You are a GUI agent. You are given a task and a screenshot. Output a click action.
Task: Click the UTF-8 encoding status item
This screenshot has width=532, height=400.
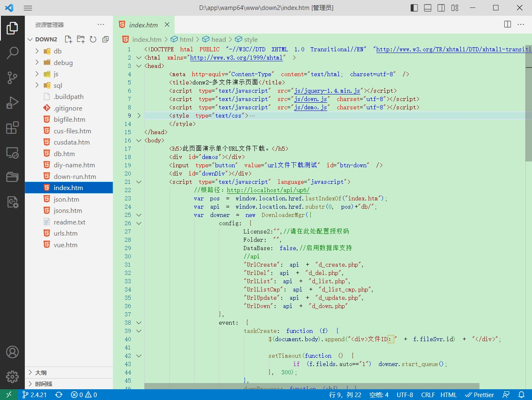pos(405,395)
